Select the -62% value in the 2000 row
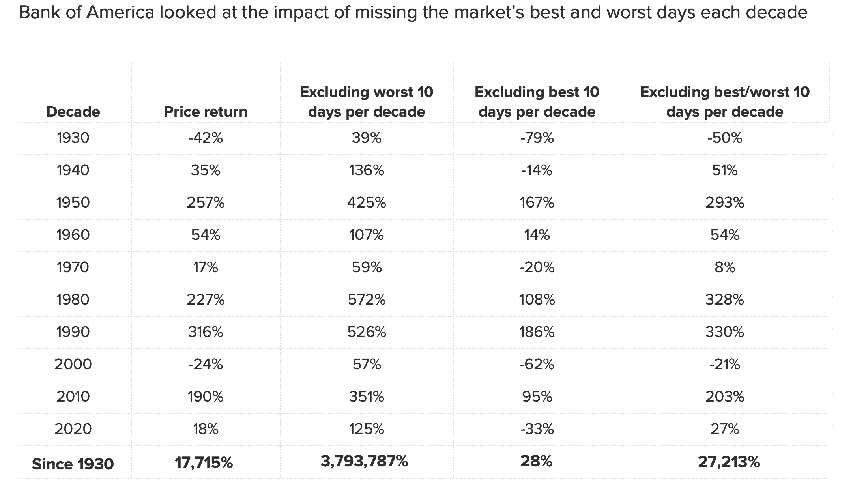 pyautogui.click(x=537, y=364)
